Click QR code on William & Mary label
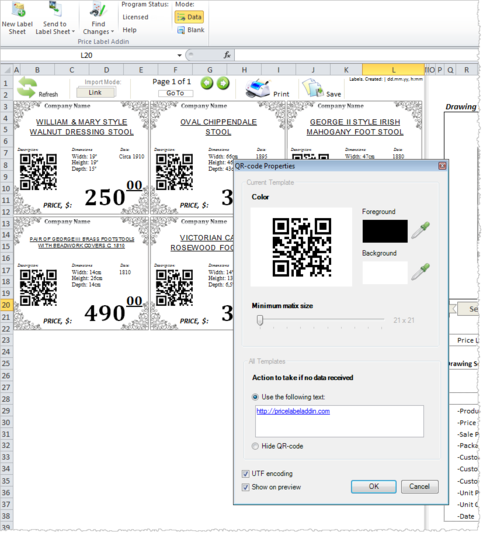 tap(38, 172)
